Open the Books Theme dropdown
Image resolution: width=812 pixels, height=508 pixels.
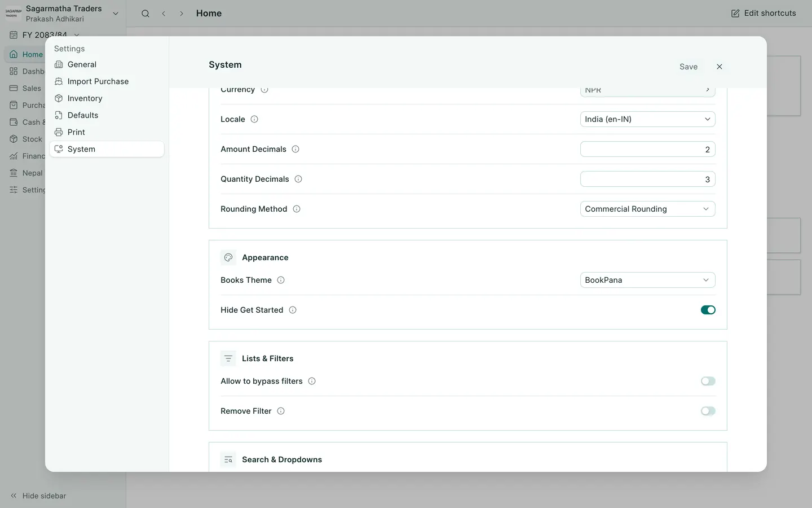point(648,280)
